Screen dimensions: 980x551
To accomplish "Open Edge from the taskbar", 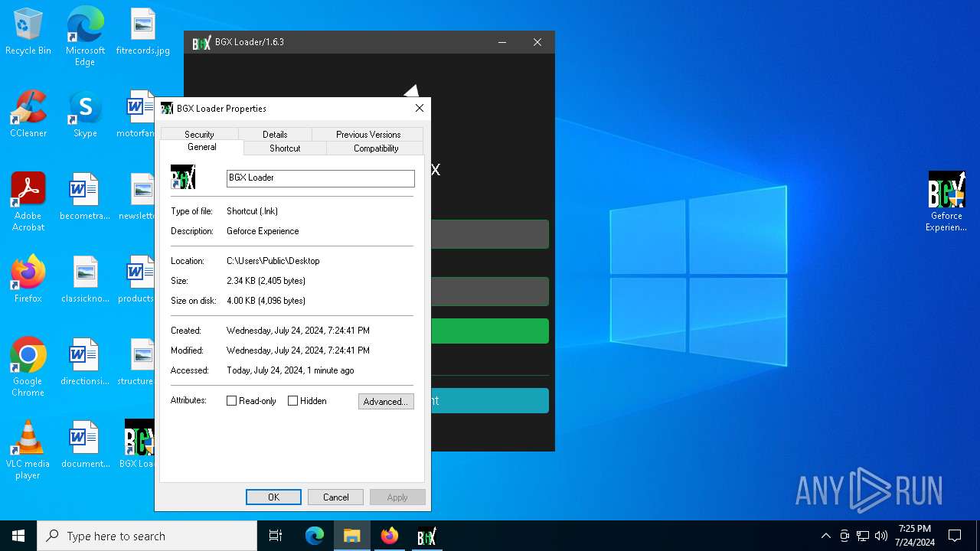I will 315,536.
